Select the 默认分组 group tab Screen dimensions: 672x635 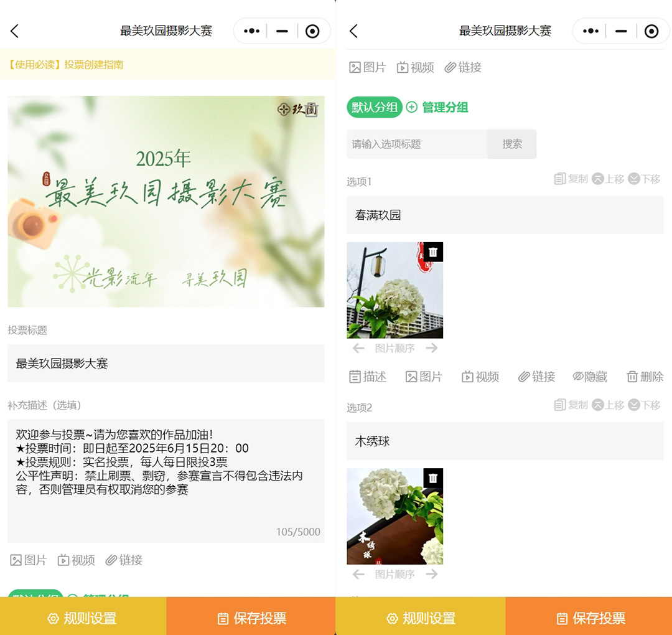(374, 107)
